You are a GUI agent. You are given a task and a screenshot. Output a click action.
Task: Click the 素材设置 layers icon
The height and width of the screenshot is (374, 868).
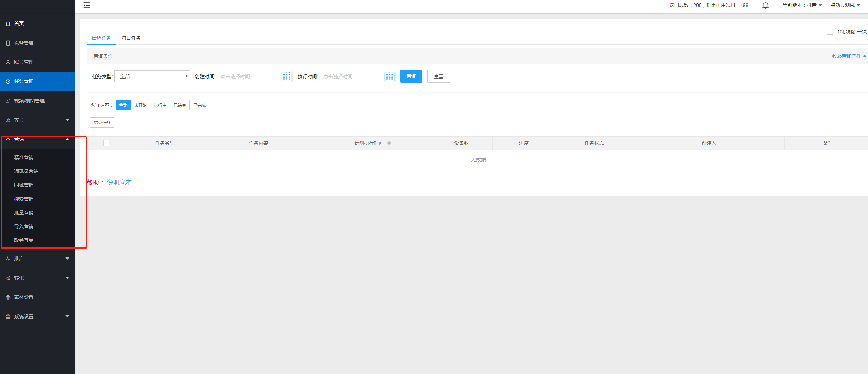[x=8, y=297]
